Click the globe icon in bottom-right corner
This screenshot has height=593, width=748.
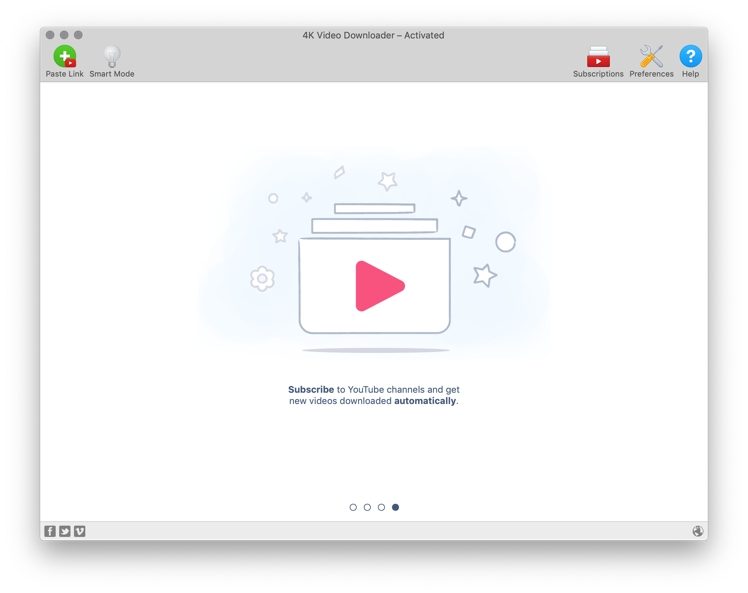[x=698, y=531]
